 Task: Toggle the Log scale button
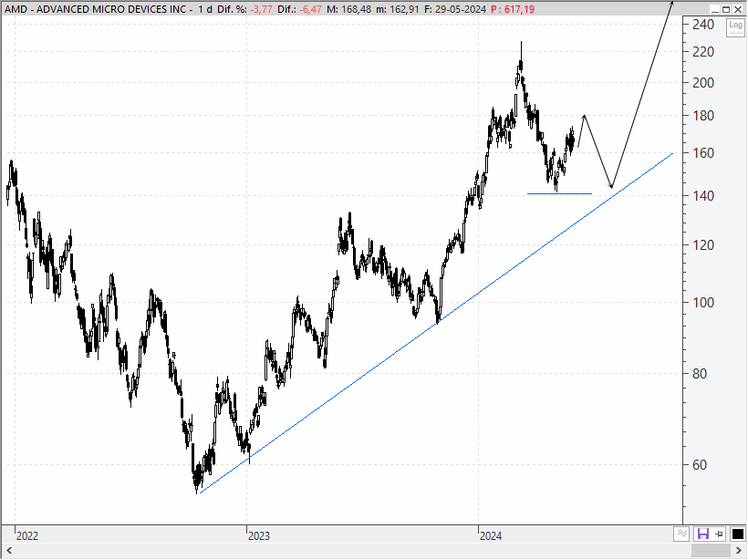[735, 27]
